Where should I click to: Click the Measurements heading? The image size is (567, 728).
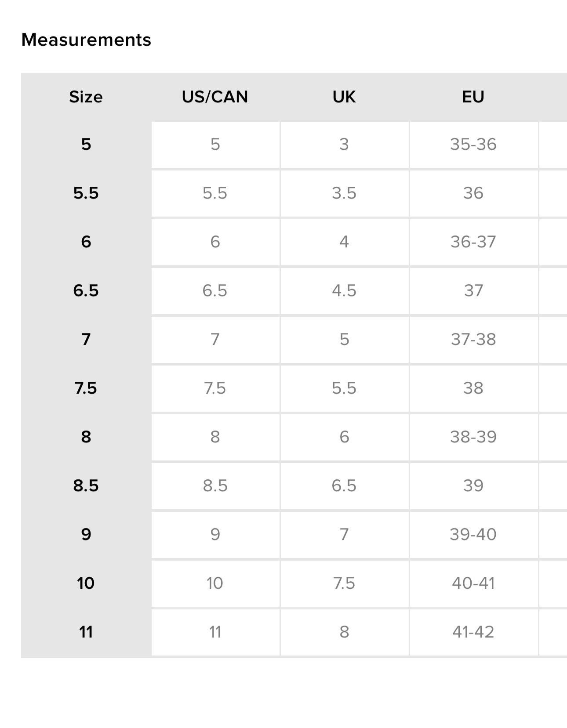pyautogui.click(x=86, y=40)
